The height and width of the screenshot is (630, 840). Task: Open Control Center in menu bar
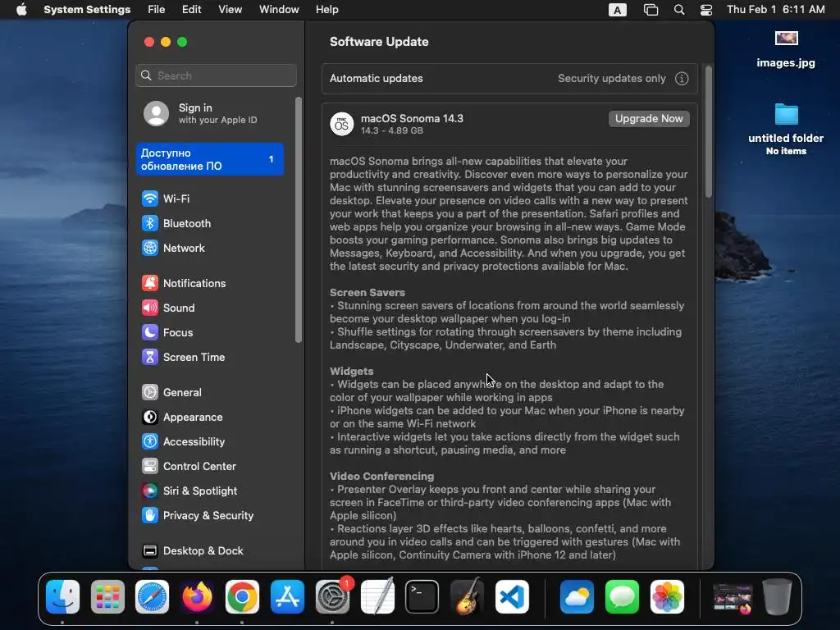pyautogui.click(x=706, y=10)
